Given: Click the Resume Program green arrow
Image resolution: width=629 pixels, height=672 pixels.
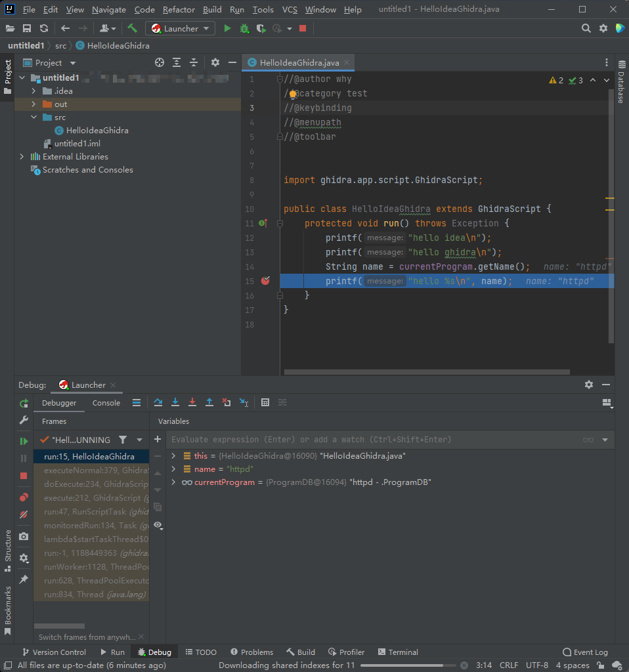Looking at the screenshot, I should [x=24, y=440].
